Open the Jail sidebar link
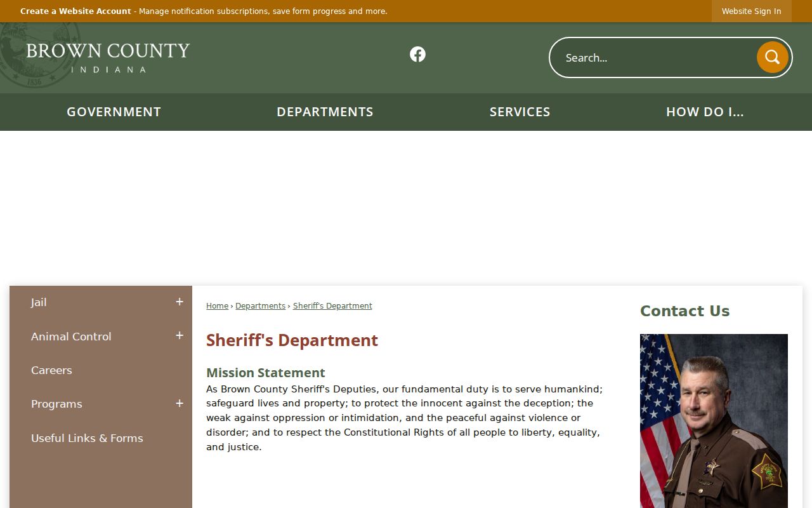812x508 pixels. pos(39,302)
